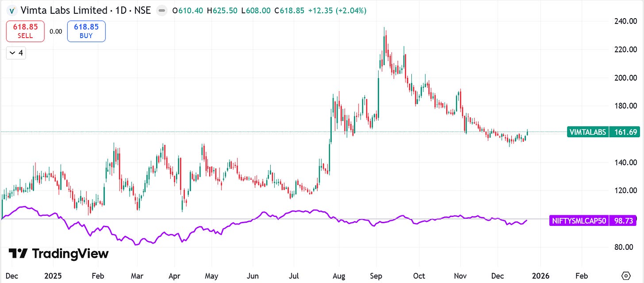Click the red SELL 618.85 button

tap(25, 31)
